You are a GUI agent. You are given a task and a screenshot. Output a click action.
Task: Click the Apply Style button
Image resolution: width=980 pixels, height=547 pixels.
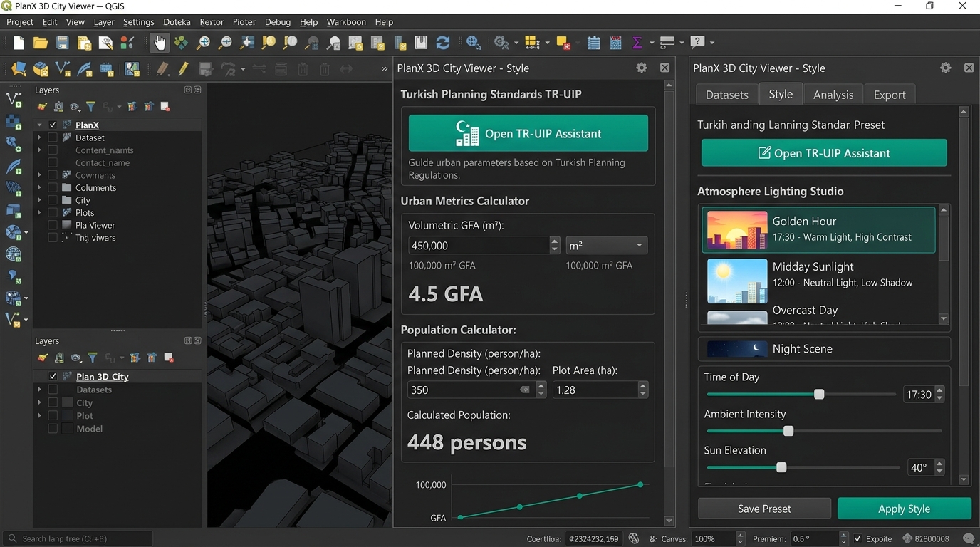coord(905,509)
